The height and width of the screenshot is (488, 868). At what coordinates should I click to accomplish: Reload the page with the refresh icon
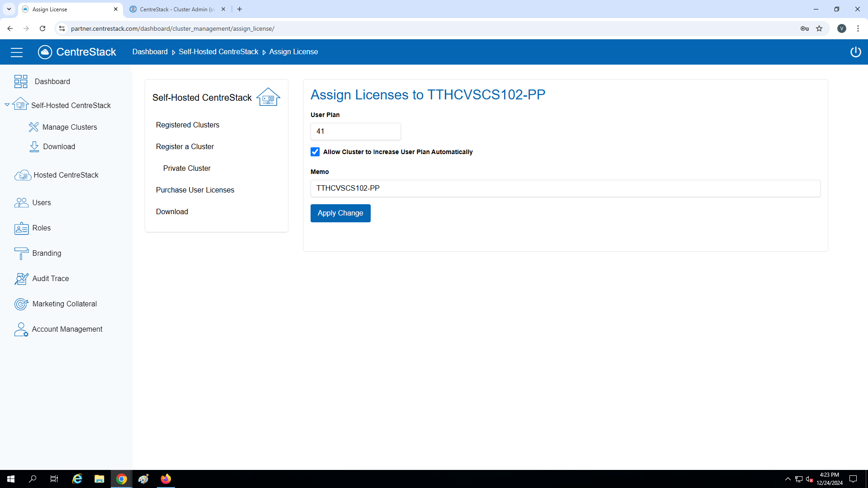(x=42, y=28)
